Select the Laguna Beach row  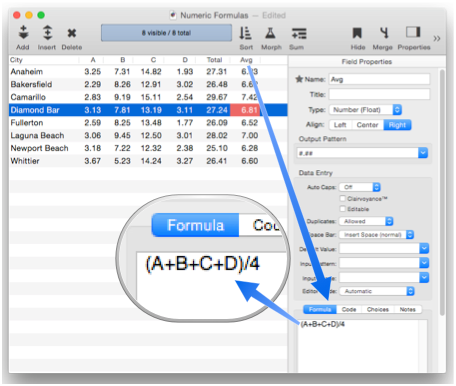pyautogui.click(x=148, y=136)
